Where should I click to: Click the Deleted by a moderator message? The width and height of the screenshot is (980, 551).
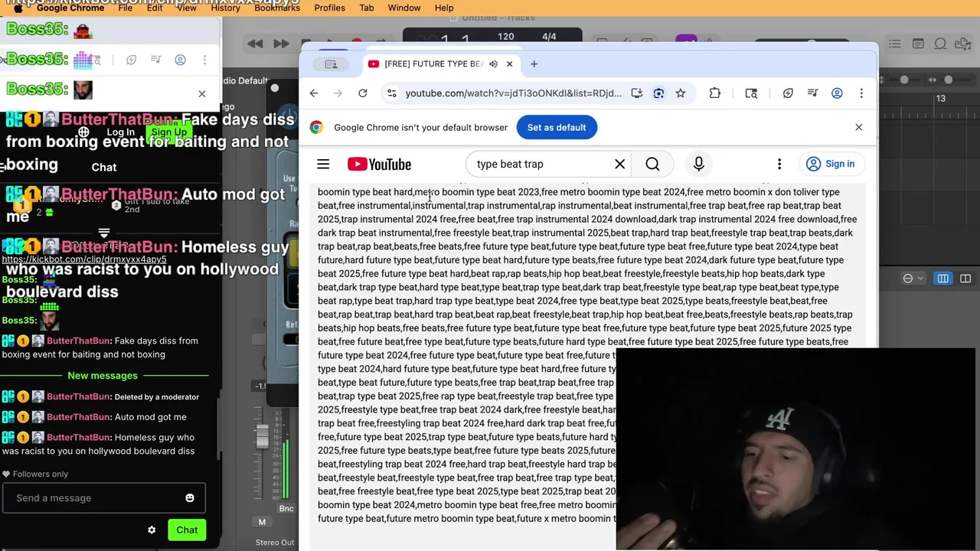coord(156,397)
